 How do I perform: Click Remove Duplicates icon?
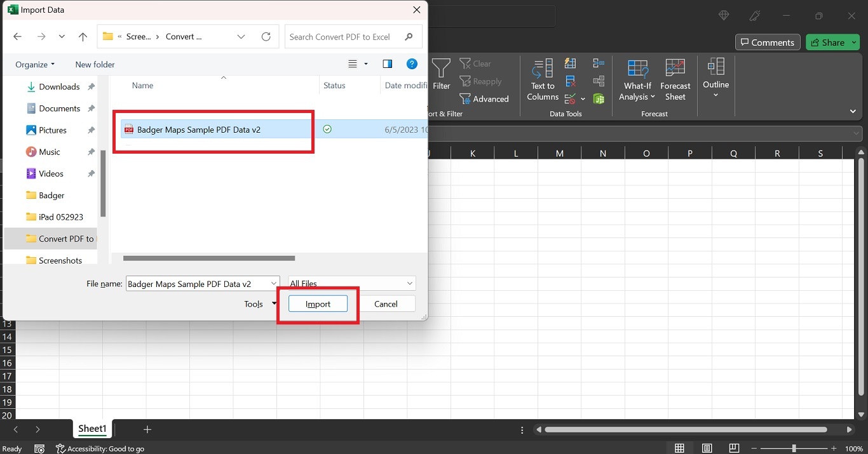[571, 81]
